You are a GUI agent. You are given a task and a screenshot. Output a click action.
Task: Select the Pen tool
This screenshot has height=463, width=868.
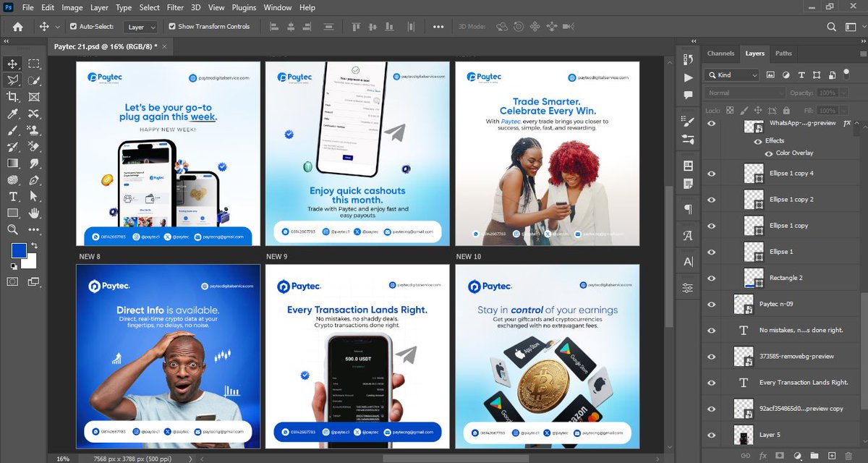pos(34,180)
